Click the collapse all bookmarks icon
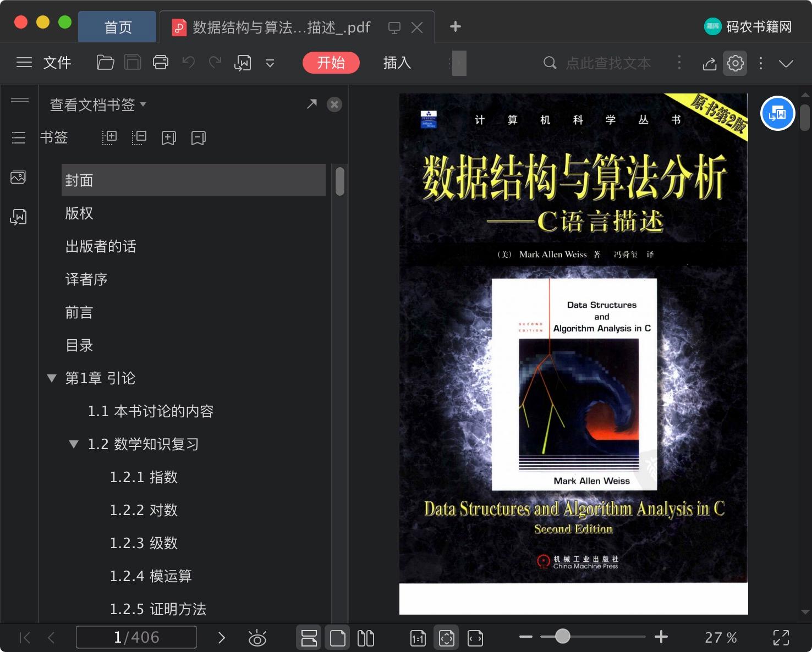The image size is (812, 652). pyautogui.click(x=139, y=138)
